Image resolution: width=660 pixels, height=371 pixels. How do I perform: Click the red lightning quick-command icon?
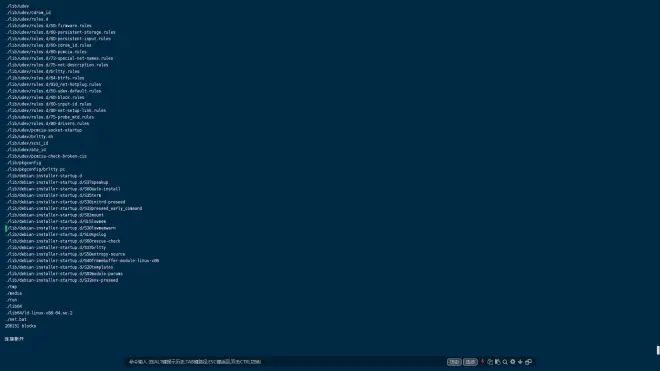pyautogui.click(x=482, y=362)
